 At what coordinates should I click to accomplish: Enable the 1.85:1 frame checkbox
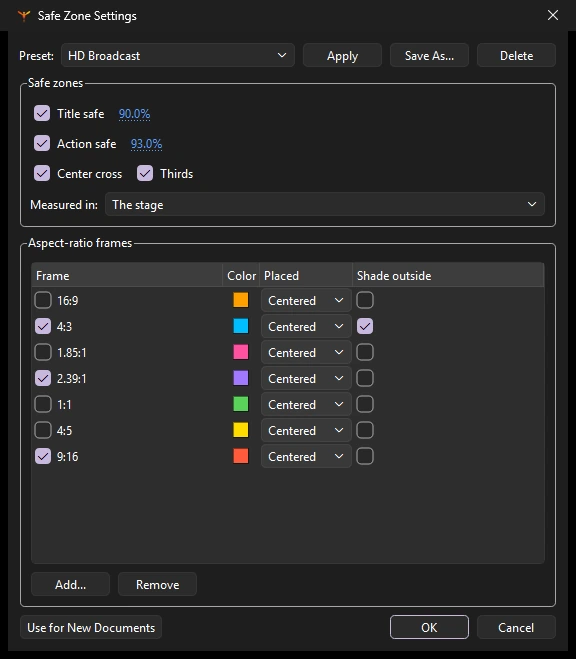tap(43, 352)
